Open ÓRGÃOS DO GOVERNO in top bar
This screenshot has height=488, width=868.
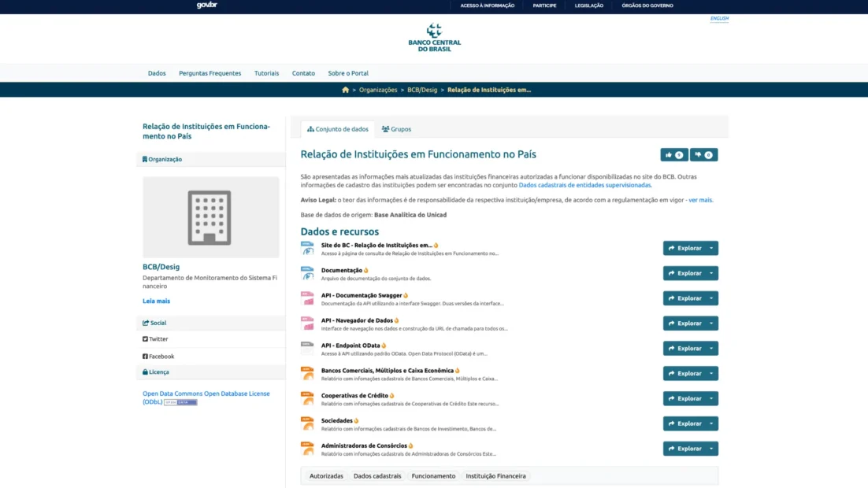[x=647, y=6]
